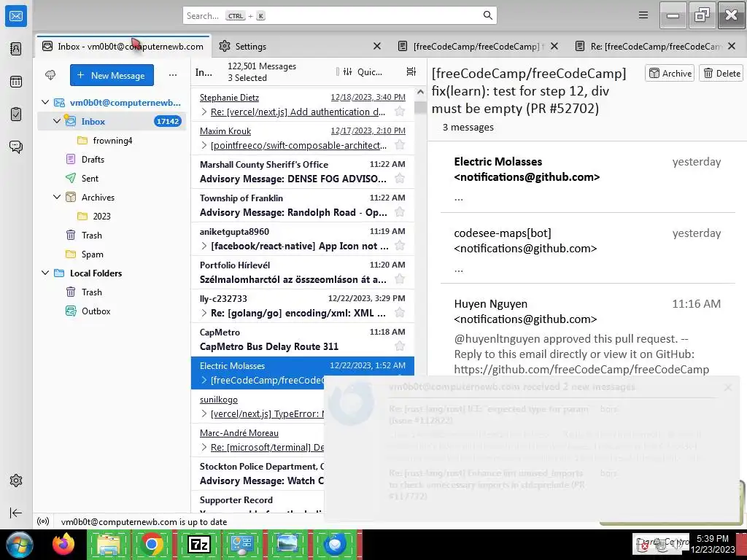Collapse the Local Folders tree
This screenshot has width=747, height=560.
pos(45,273)
